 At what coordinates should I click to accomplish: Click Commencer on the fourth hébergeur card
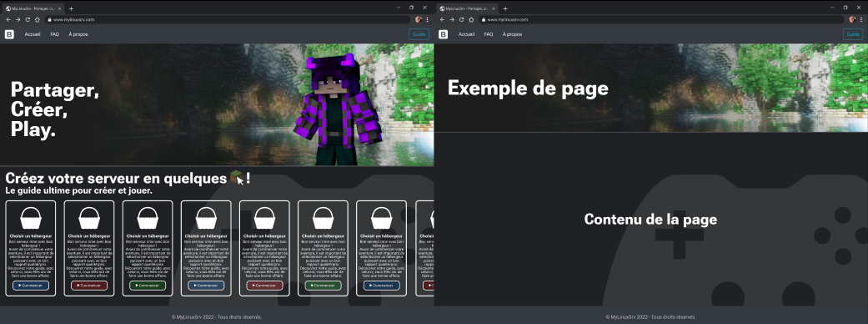[x=206, y=285]
